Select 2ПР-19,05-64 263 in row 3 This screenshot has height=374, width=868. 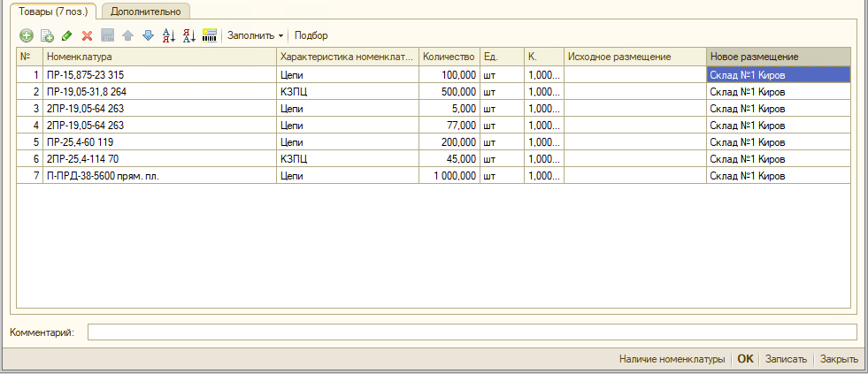click(x=160, y=109)
